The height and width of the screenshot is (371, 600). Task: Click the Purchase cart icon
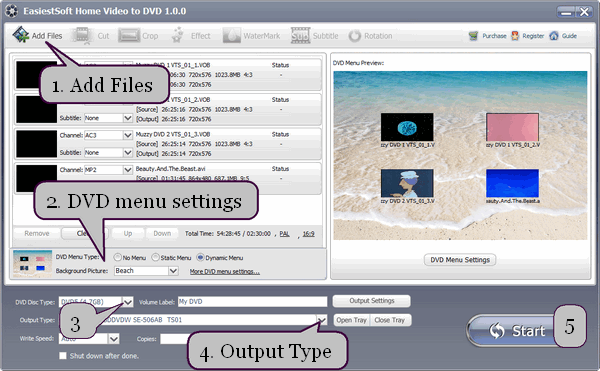(473, 36)
